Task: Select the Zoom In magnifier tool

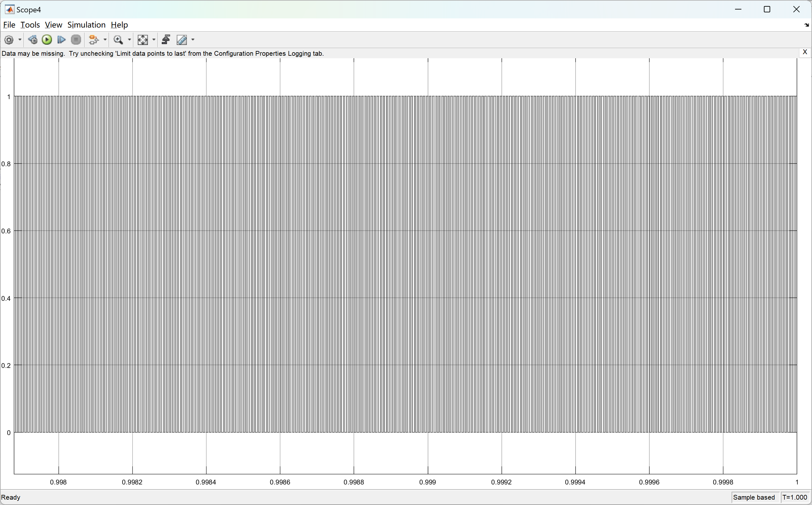Action: (118, 40)
